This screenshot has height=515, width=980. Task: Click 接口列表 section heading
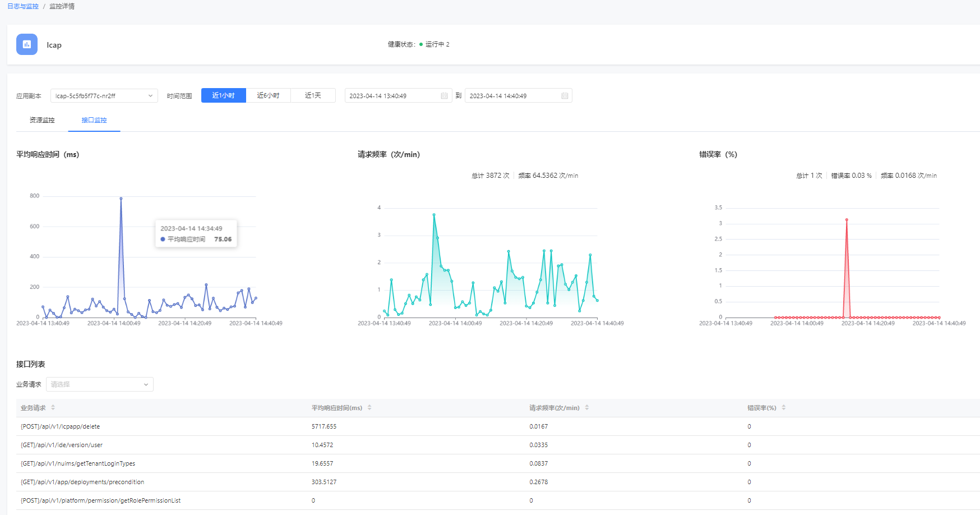coord(31,364)
